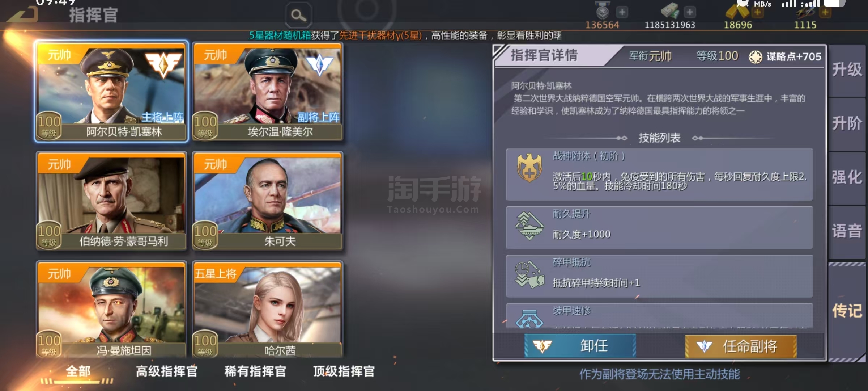Screen dimensions: 868x391
Task: Tap the 耐久提升 skill icon
Action: [x=529, y=226]
